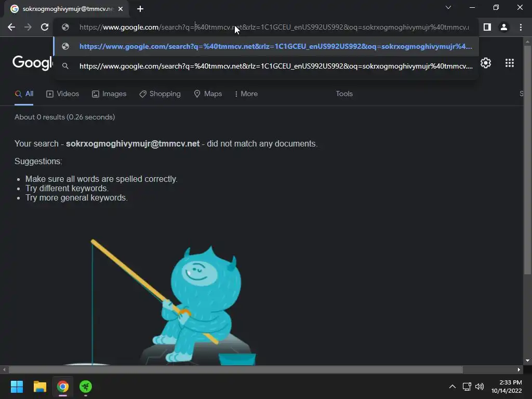Click the sokrxogmoghivymujr browser tab
Viewport: 532px width, 399px height.
tap(66, 9)
